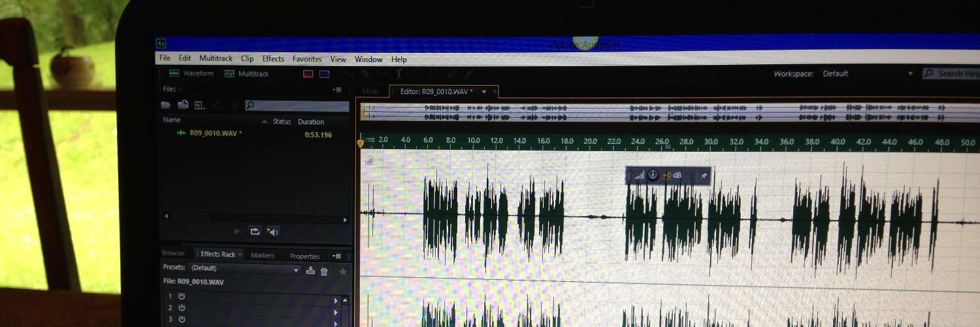
Task: Select the Time Selection I-beam tool
Action: pos(399,74)
